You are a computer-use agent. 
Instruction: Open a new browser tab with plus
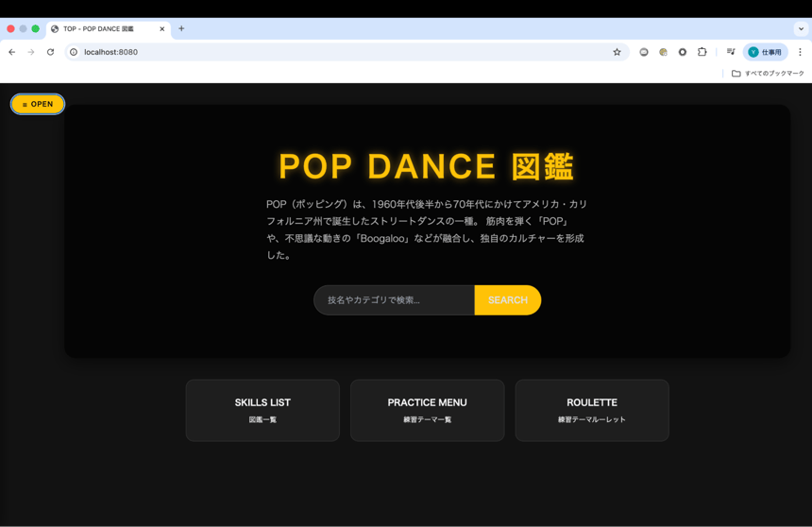pyautogui.click(x=181, y=28)
